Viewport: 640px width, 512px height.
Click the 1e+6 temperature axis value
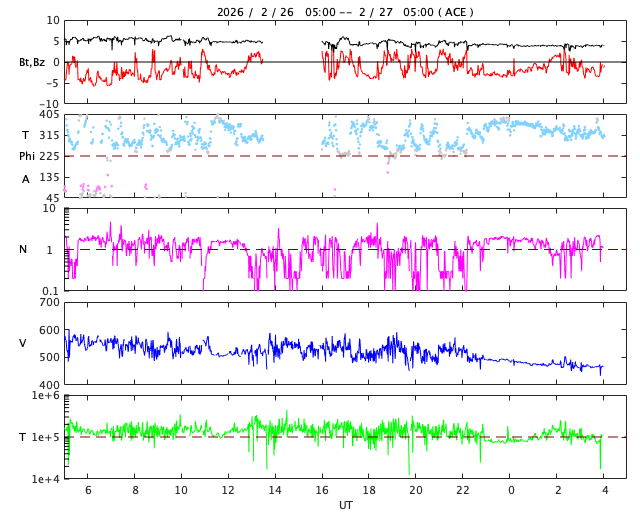(45, 397)
